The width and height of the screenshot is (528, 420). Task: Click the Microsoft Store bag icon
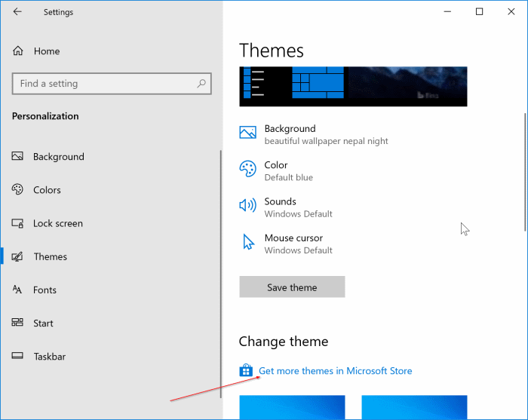(x=246, y=370)
